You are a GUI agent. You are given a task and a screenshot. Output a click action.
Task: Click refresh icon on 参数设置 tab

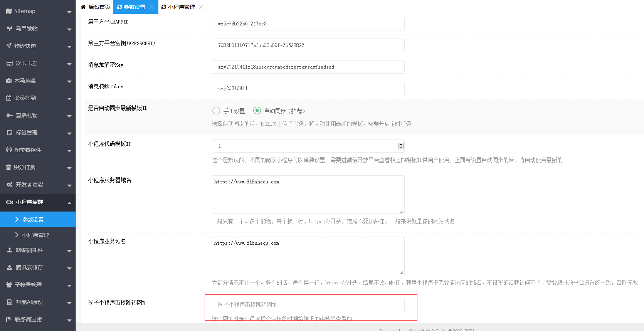pos(119,7)
